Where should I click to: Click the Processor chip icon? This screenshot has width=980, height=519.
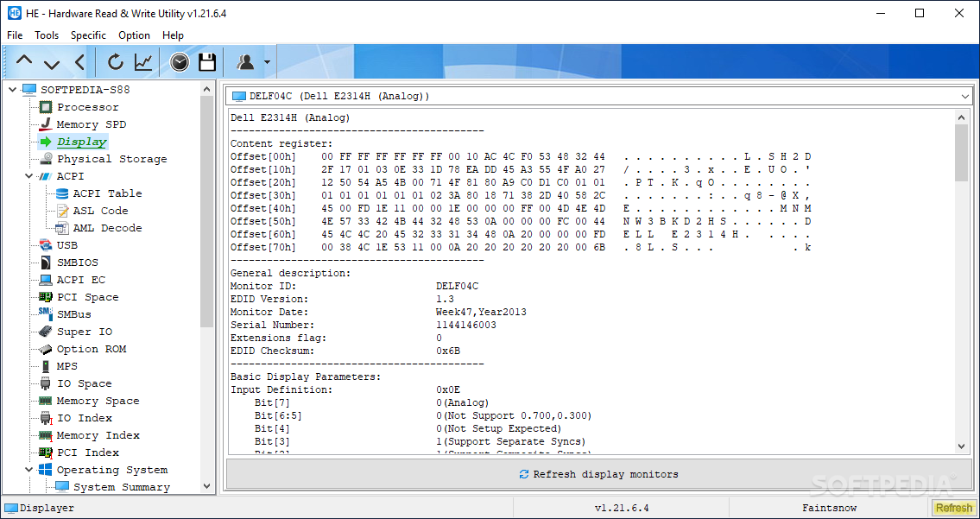tap(46, 107)
